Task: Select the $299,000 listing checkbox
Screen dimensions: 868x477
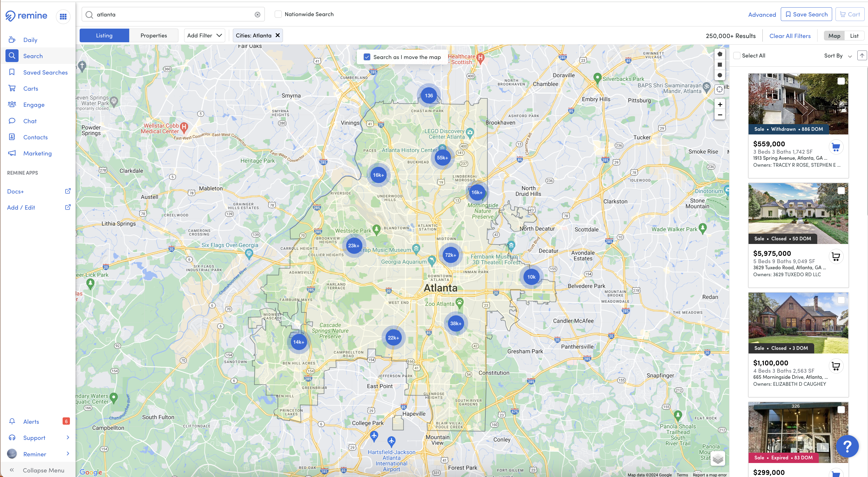Action: [841, 409]
